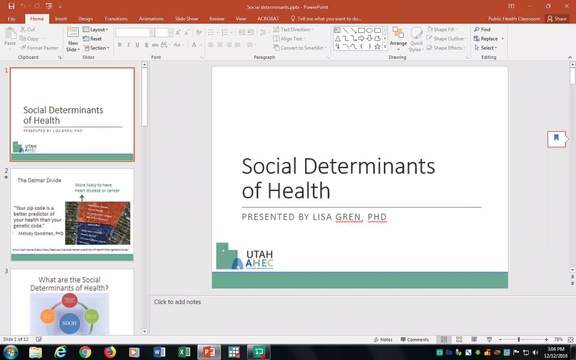
Task: Open the Select dropdown in Editing
Action: click(486, 48)
